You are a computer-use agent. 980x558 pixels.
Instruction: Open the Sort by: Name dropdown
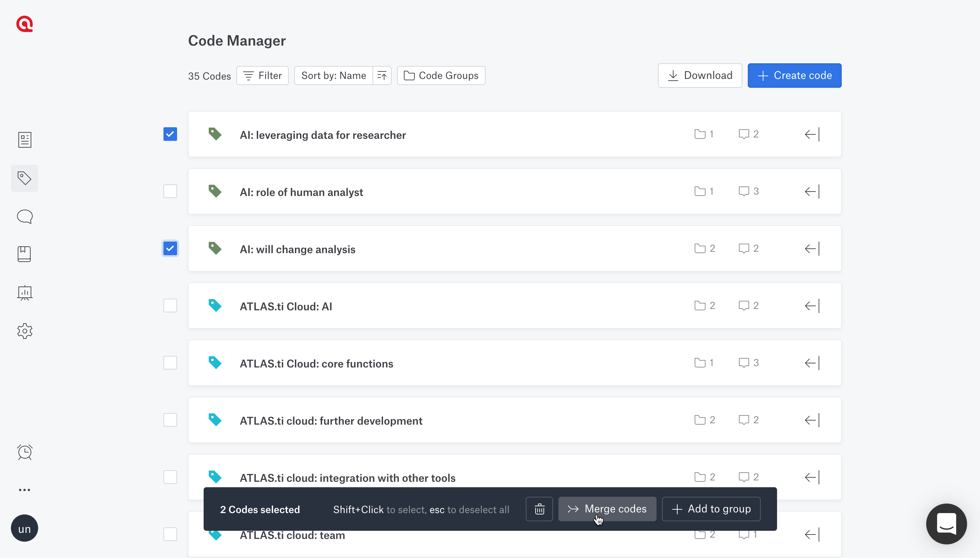(333, 76)
